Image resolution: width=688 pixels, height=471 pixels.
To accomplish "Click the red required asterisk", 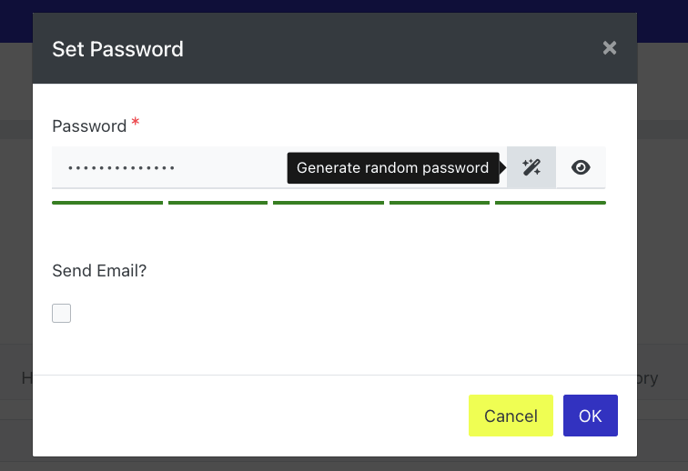I will click(136, 122).
